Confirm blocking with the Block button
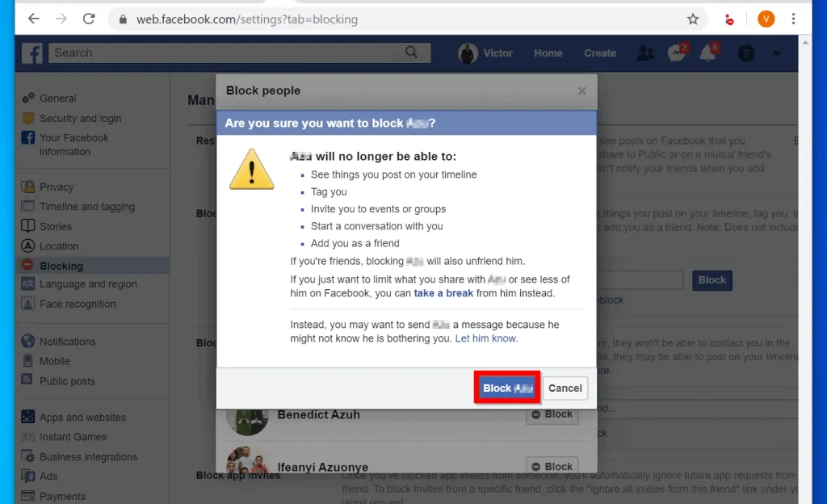The height and width of the screenshot is (504, 827). [506, 388]
